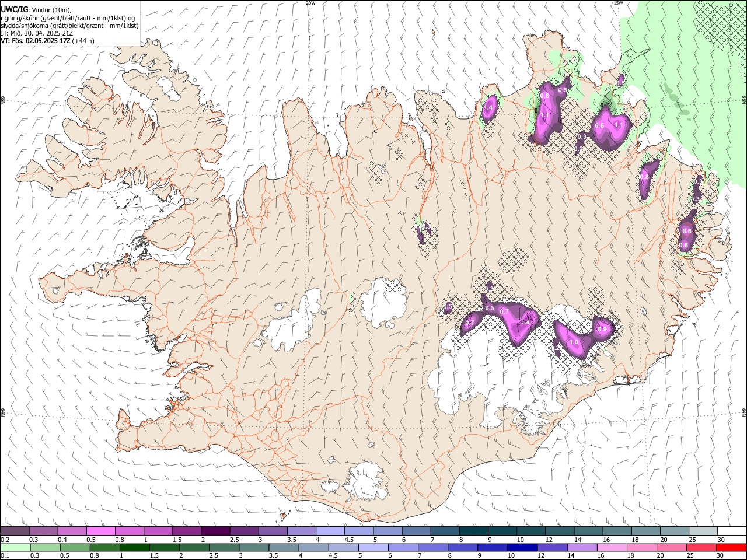Click the bright pink 0.5 swatch in upper legend
This screenshot has height=560, width=747.
click(x=100, y=531)
